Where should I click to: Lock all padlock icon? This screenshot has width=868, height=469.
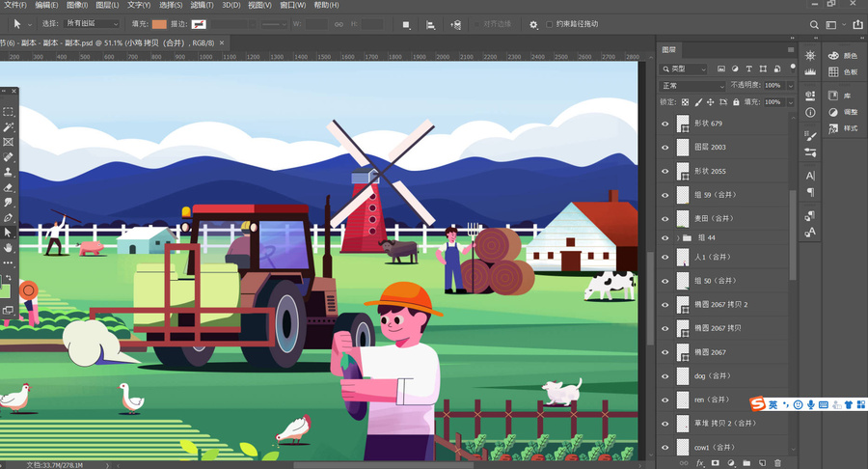pyautogui.click(x=736, y=102)
